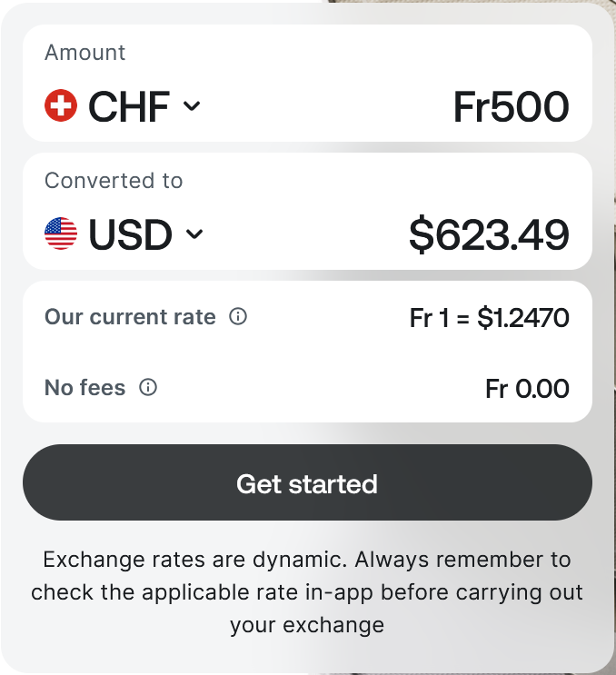
Task: Open the CHF source currency selector
Action: [x=129, y=106]
